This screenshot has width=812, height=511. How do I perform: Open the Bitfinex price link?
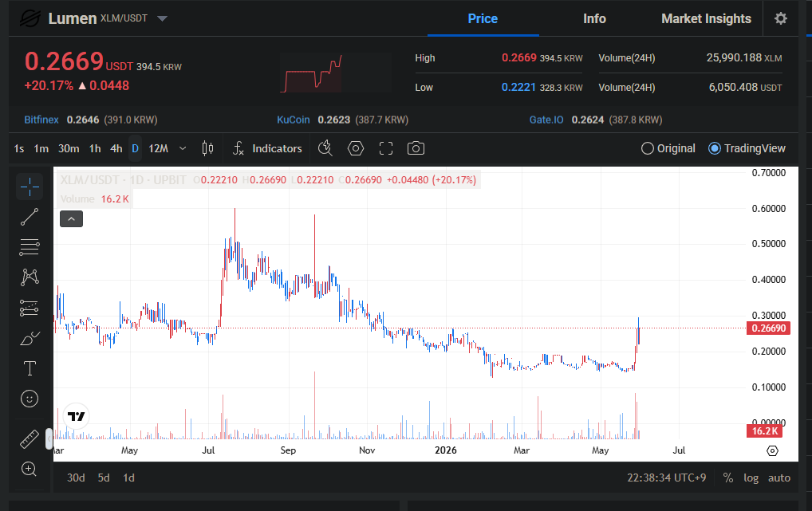point(41,120)
